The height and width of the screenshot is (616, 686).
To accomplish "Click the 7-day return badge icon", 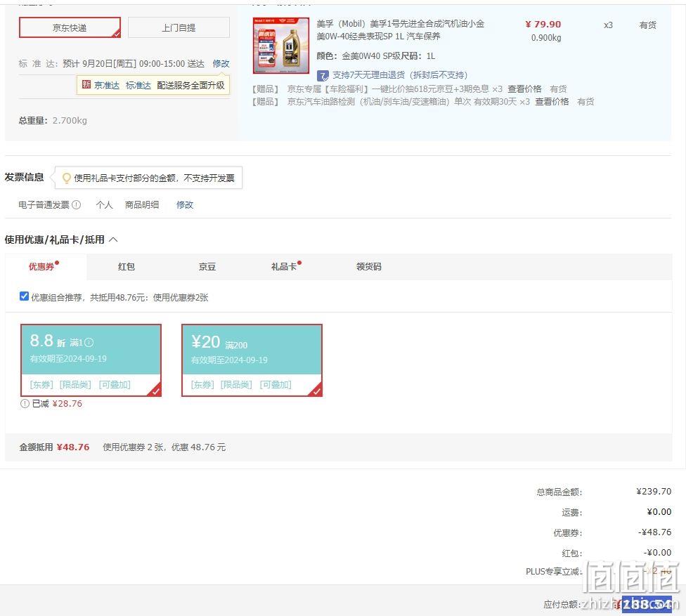I will [x=323, y=76].
